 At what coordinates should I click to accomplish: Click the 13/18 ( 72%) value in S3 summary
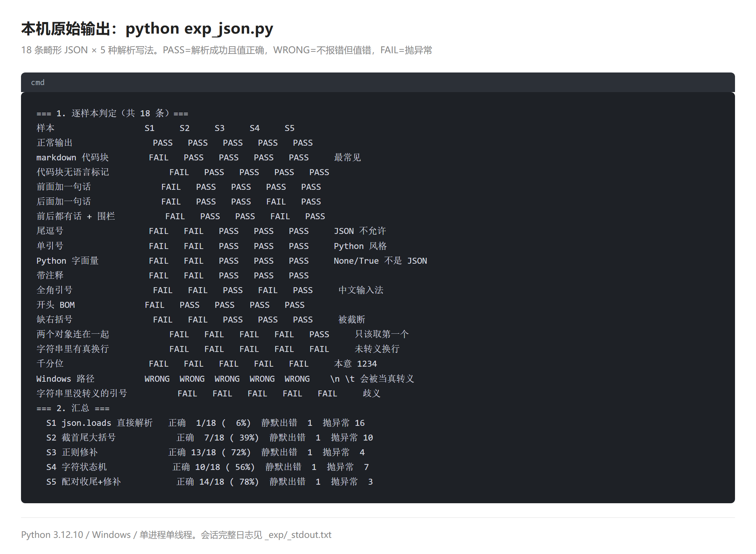(x=221, y=452)
